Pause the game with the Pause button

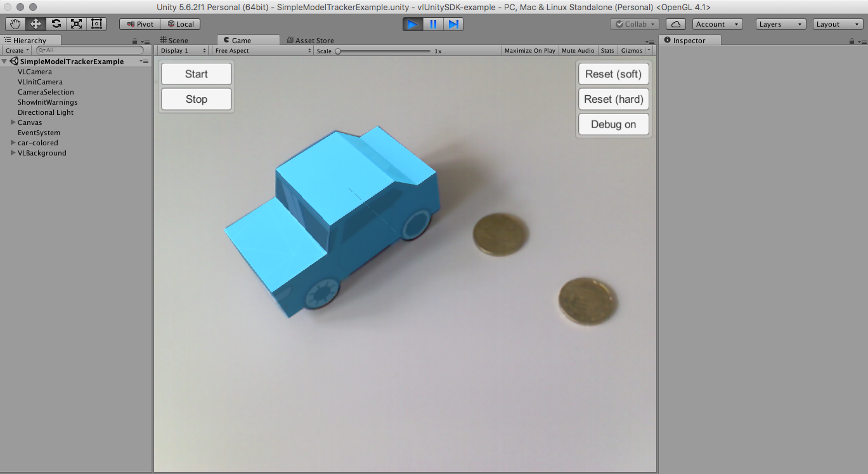coord(433,24)
